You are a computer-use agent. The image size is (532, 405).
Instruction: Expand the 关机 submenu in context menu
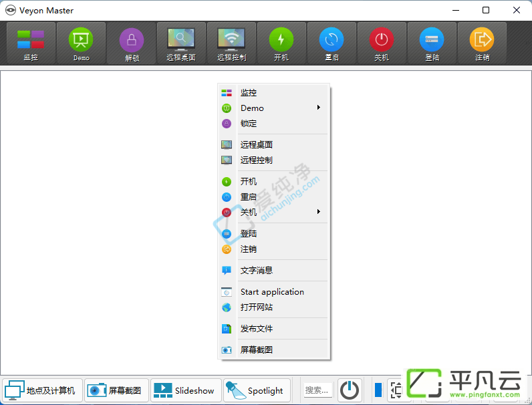coord(273,213)
